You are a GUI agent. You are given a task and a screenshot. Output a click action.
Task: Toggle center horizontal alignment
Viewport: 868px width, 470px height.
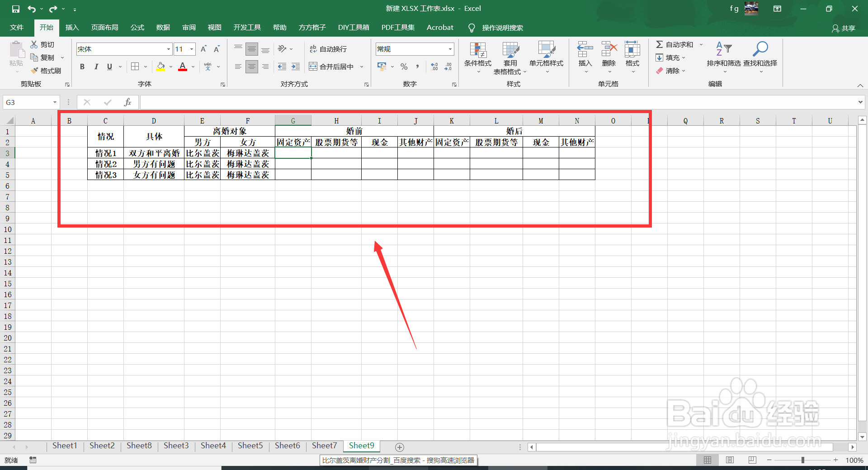click(x=252, y=66)
